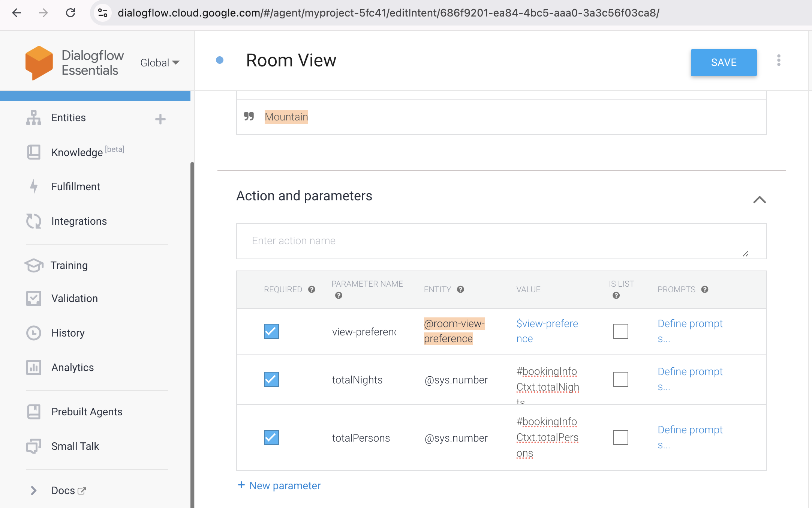Viewport: 812px width, 508px height.
Task: Expand the Docs section chevron
Action: click(34, 490)
